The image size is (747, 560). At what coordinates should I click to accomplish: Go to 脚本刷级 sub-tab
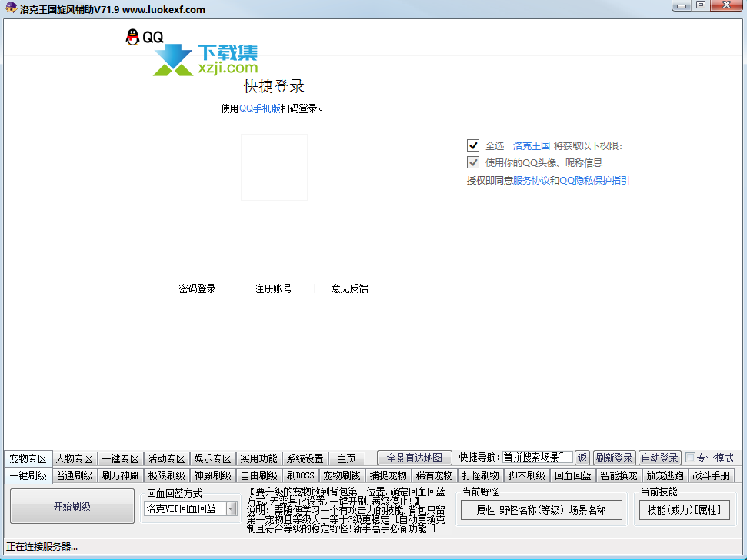click(x=526, y=475)
